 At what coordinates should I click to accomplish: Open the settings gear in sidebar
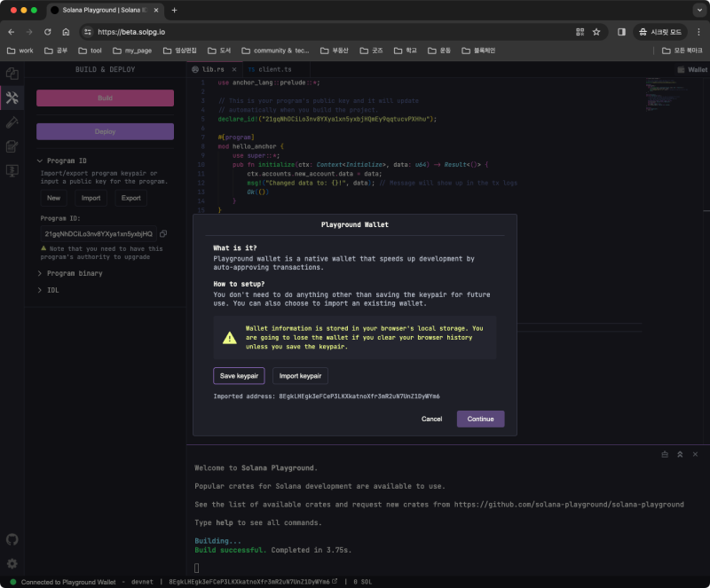point(12,563)
